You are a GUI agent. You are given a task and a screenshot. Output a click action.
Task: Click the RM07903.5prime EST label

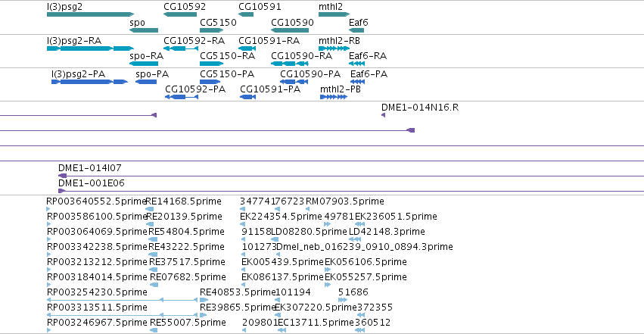(x=345, y=201)
